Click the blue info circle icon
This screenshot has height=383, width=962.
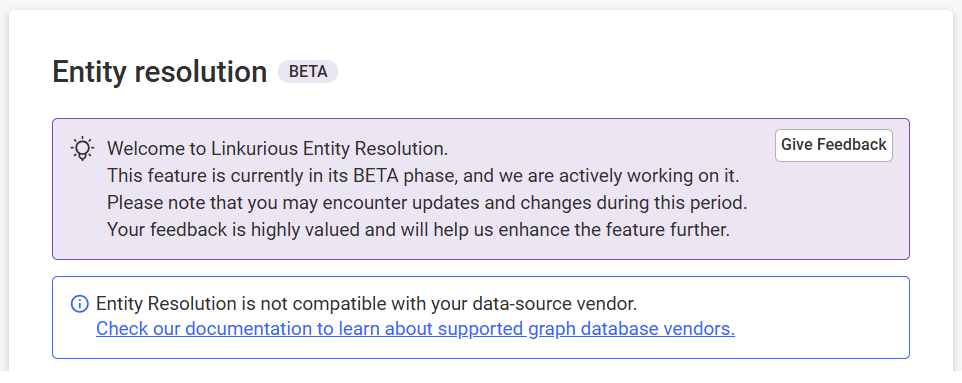tap(80, 304)
